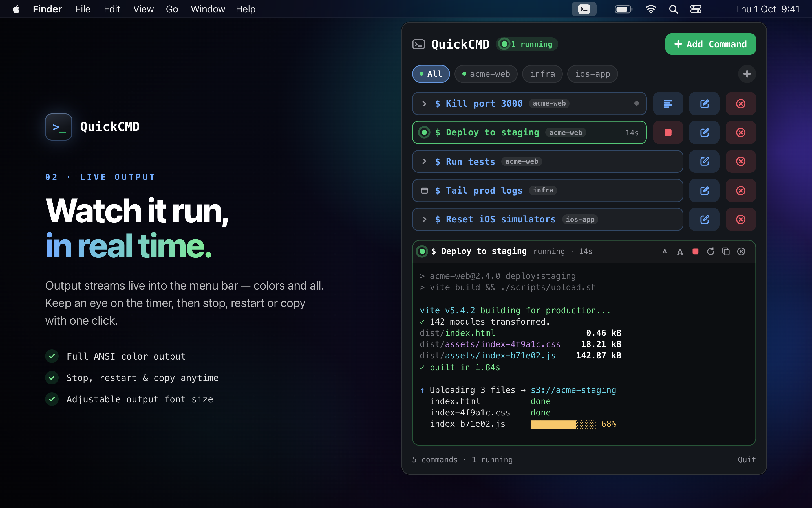Click the upload progress bar at 68%
The width and height of the screenshot is (812, 508).
tap(563, 424)
